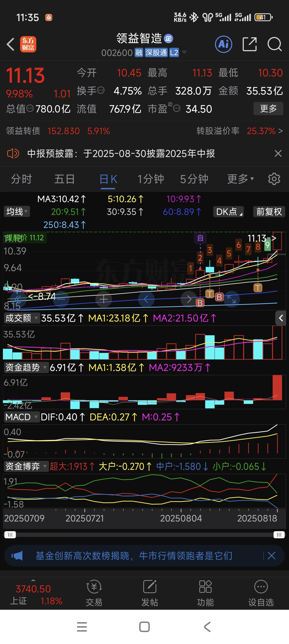Open the 交易 trade tab
Viewport: 289px width, 644px height.
(94, 593)
